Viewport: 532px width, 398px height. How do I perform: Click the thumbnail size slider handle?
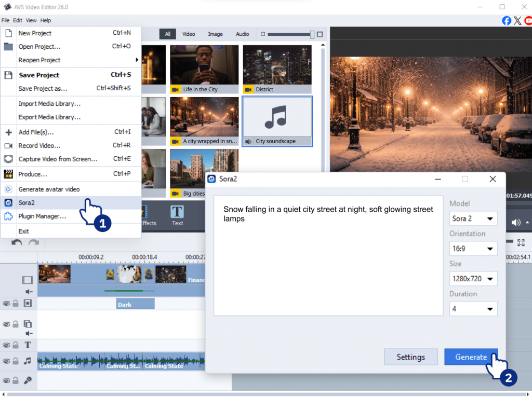pos(312,34)
